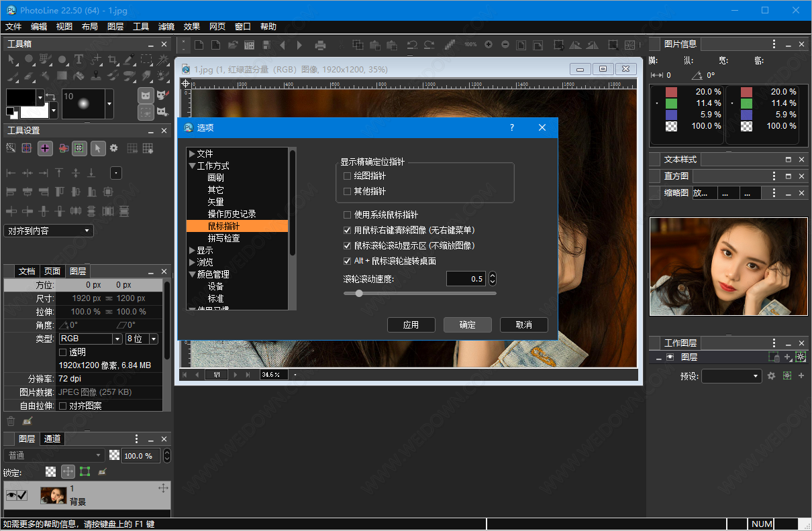Image resolution: width=812 pixels, height=531 pixels.
Task: Pick the Magic Wand tool
Action: pyautogui.click(x=163, y=60)
